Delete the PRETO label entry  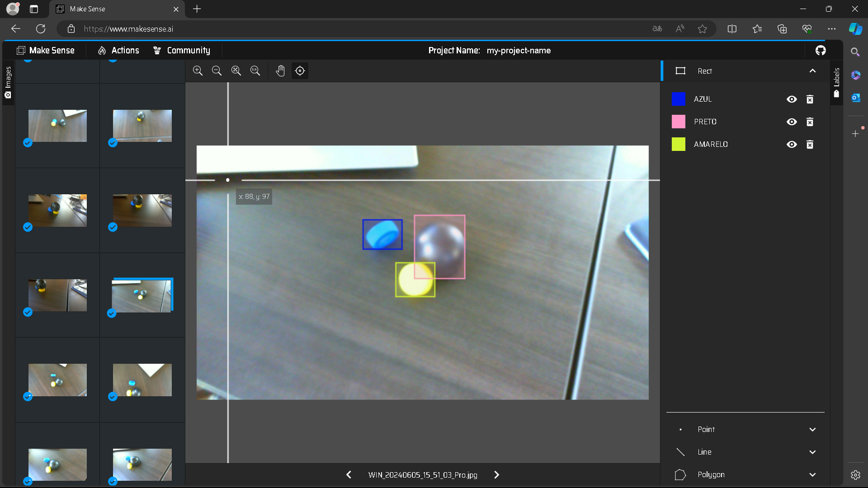tap(810, 122)
